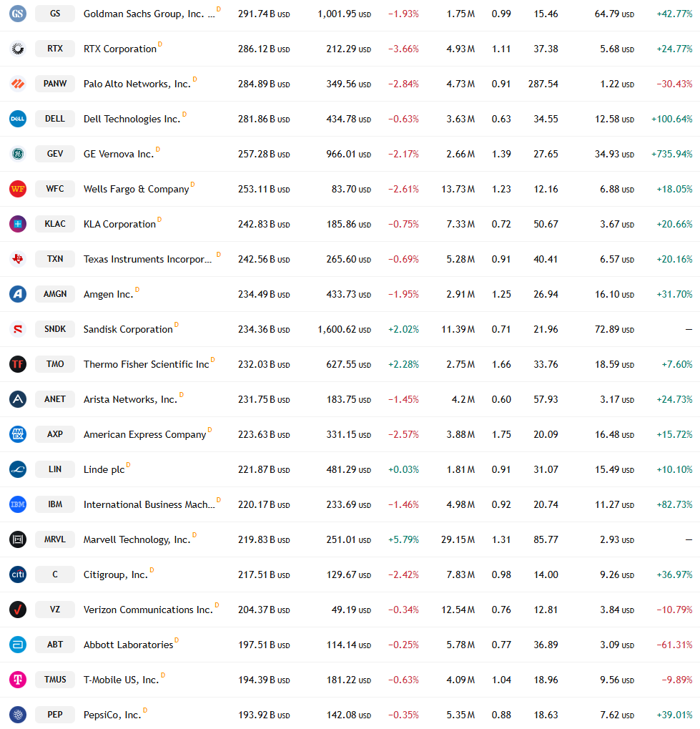700x729 pixels.
Task: Select the SNDK ticker badge
Action: 55,328
